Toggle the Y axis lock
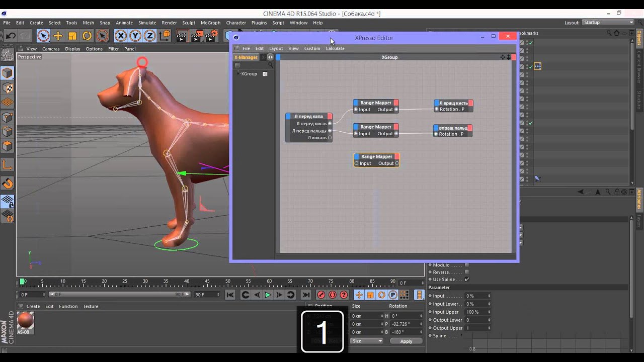 (x=135, y=36)
